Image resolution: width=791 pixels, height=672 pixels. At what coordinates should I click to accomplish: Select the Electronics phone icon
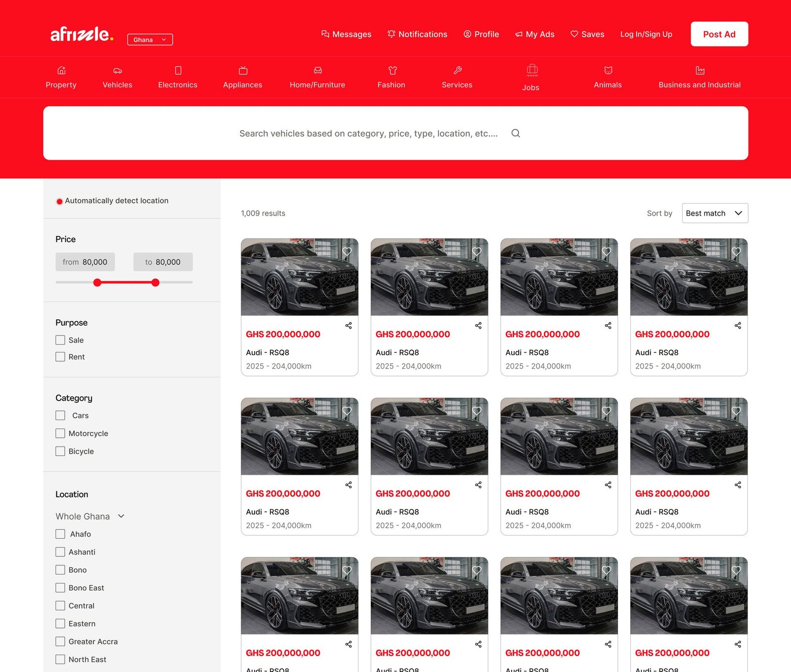(178, 70)
